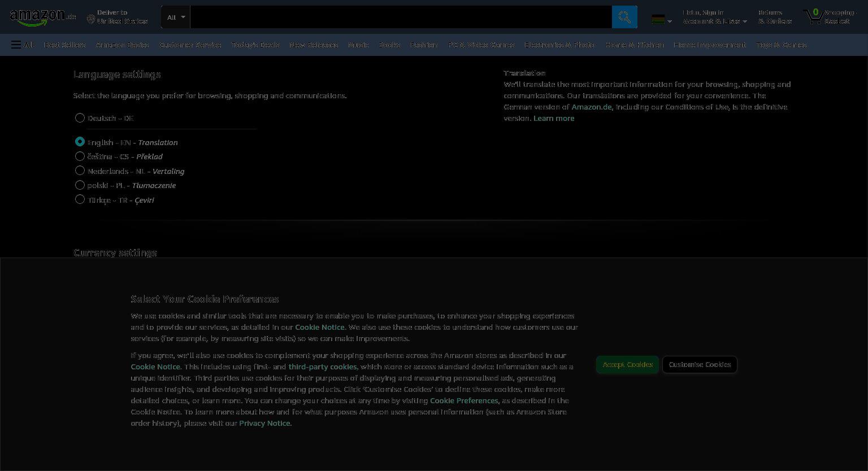Viewport: 868px width, 471px height.
Task: Select Türkçe - TR language
Action: (x=80, y=199)
